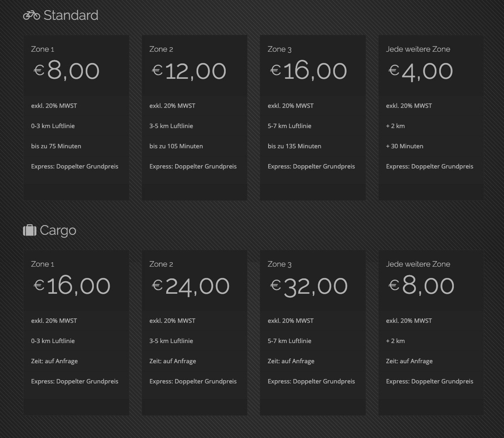Click 'Express: Doppelter Grundpreis' in Cargo Zone 3
This screenshot has width=504, height=438.
coord(311,381)
